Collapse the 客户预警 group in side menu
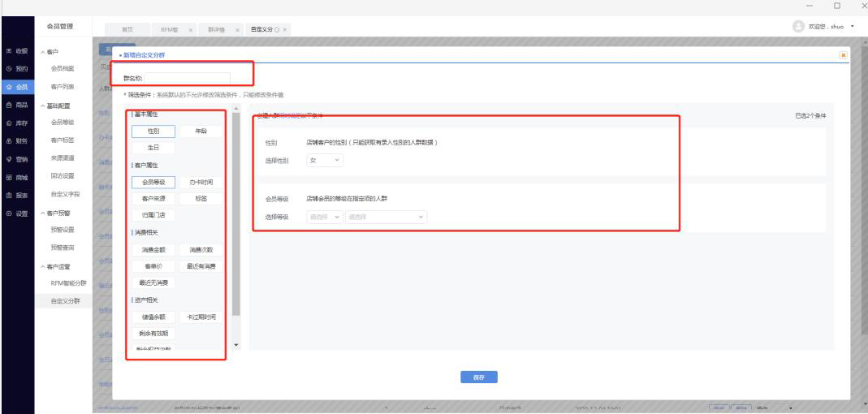868x414 pixels. tap(60, 213)
